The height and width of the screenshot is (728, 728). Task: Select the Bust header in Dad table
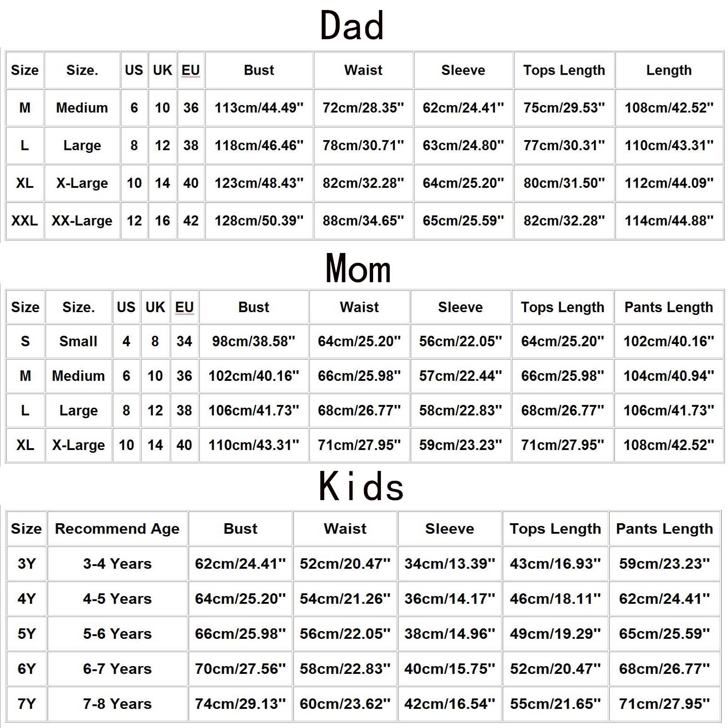259,70
